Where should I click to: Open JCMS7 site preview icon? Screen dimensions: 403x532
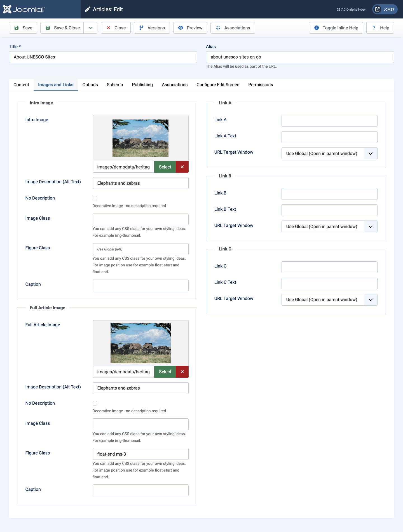coord(377,9)
